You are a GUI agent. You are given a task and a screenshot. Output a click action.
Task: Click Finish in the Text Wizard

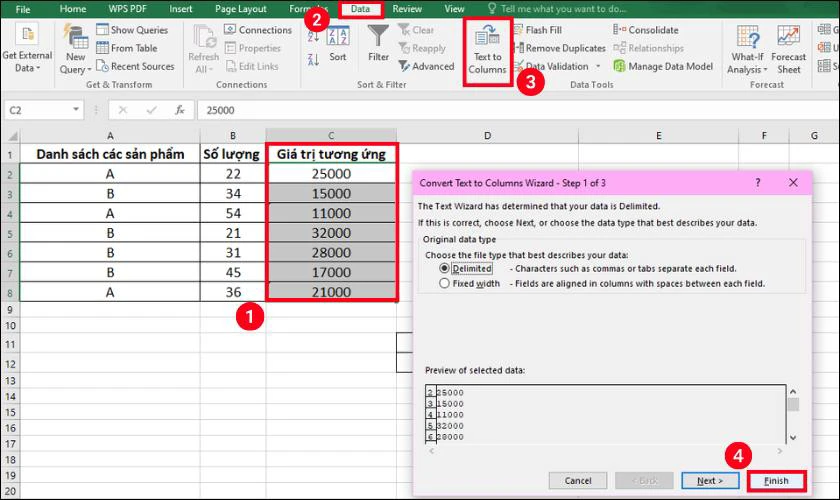[x=776, y=481]
